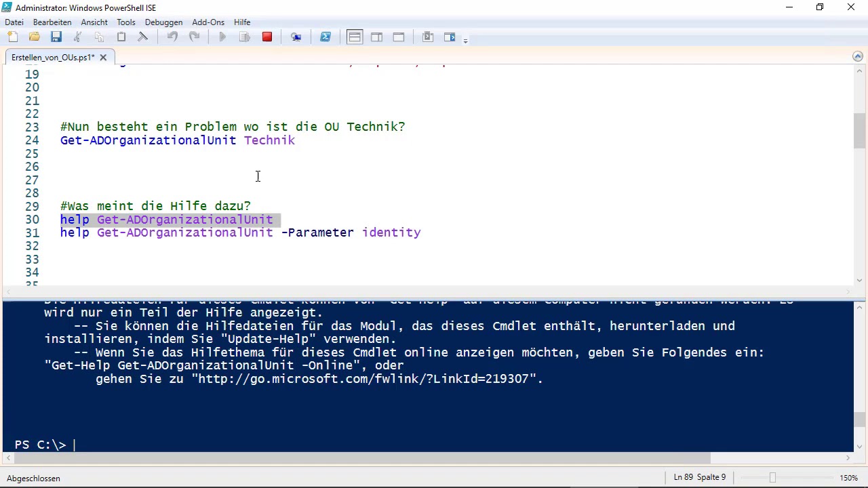
Task: Click PowerShell ISE title bar icon
Action: [7, 7]
